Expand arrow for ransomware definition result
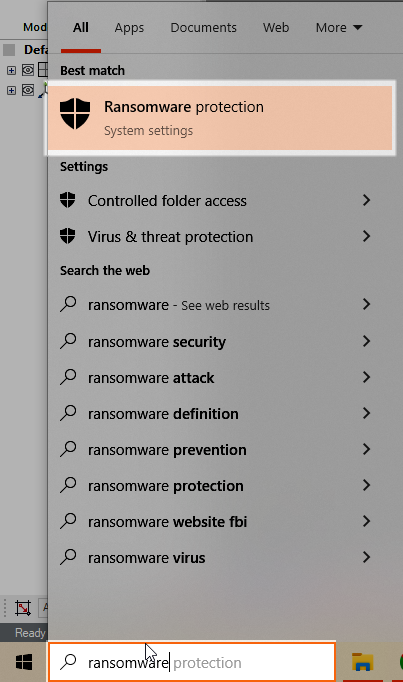 point(366,413)
